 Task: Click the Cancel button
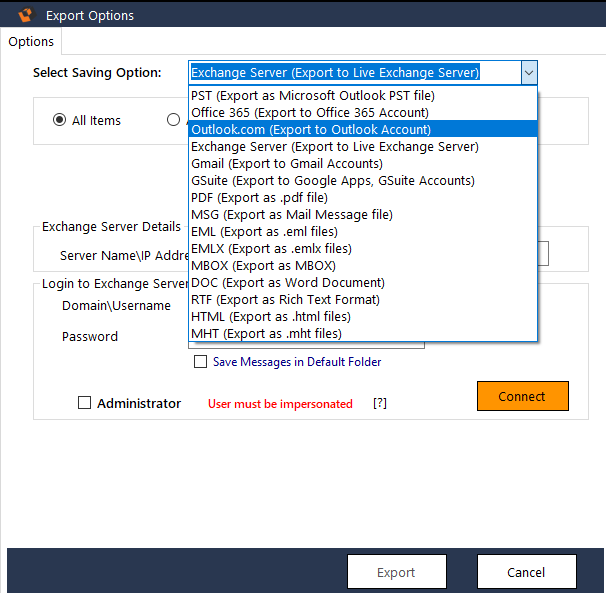(x=526, y=573)
